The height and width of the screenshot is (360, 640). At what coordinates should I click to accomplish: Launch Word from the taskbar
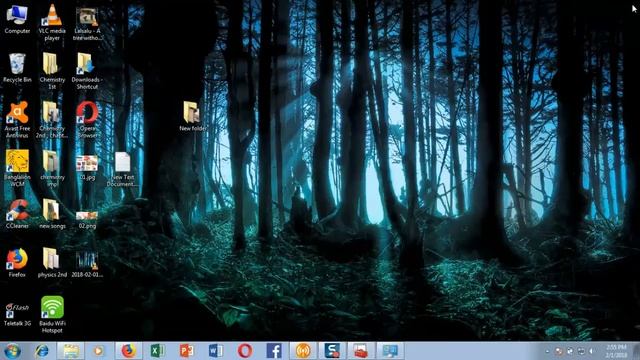216,351
